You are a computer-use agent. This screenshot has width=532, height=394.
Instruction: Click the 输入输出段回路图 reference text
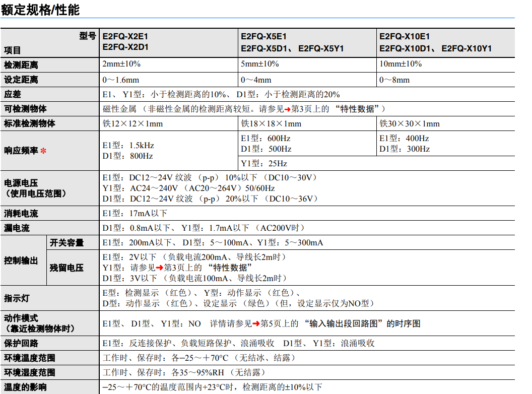pos(344,324)
